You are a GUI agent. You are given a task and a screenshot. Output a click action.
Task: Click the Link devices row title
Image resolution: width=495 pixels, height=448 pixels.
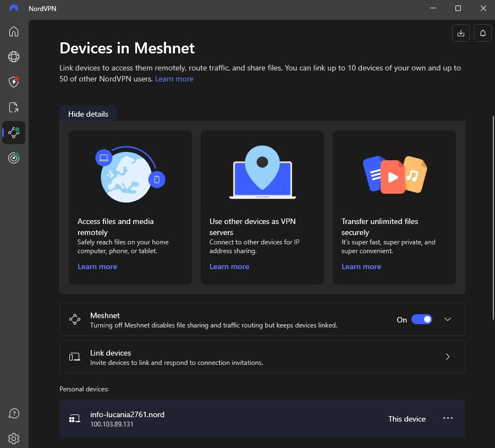click(111, 353)
